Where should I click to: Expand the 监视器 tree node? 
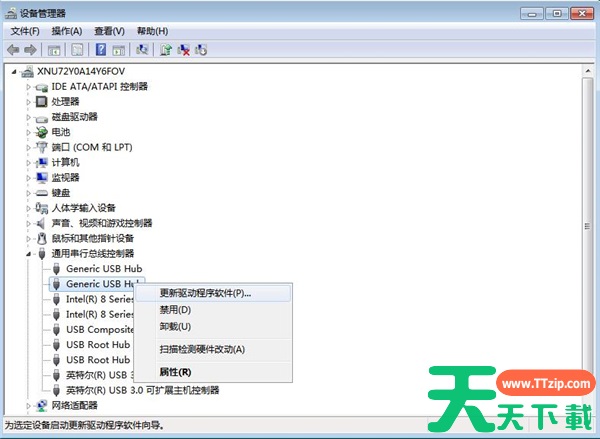[x=28, y=178]
